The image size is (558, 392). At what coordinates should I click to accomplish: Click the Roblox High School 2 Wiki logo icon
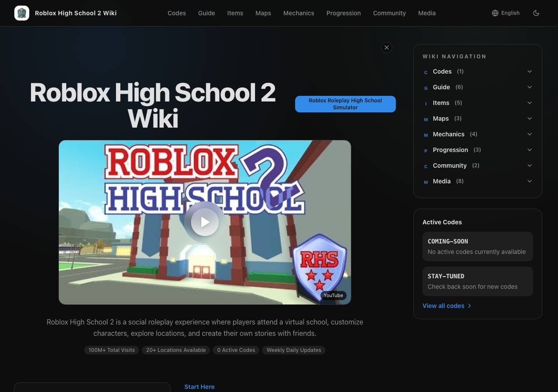(22, 13)
